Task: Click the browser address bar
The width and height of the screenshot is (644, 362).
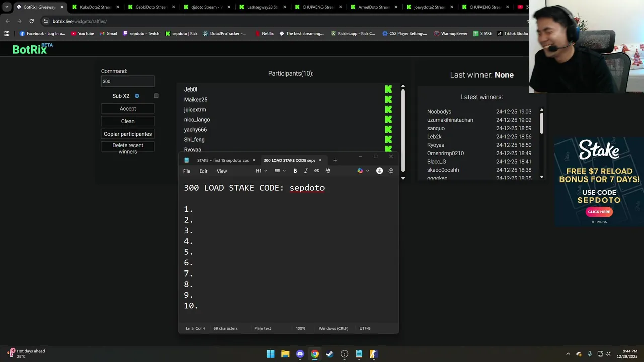Action: pos(282,21)
